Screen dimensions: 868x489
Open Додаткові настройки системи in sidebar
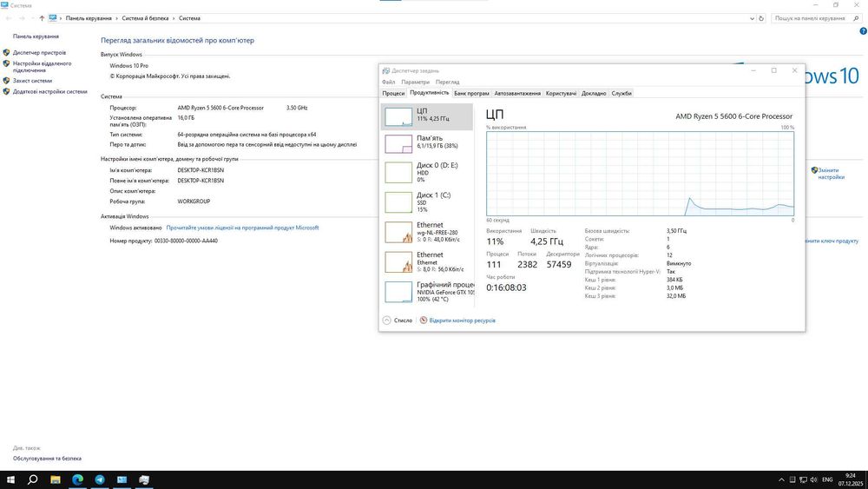coord(49,92)
